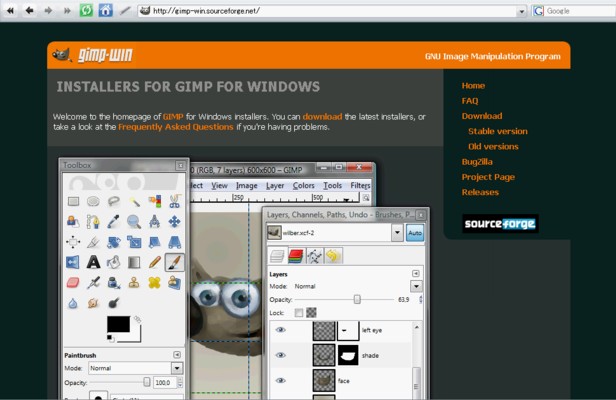Select the Measure compass tool
Screen dimensions: 616x400
tap(154, 222)
